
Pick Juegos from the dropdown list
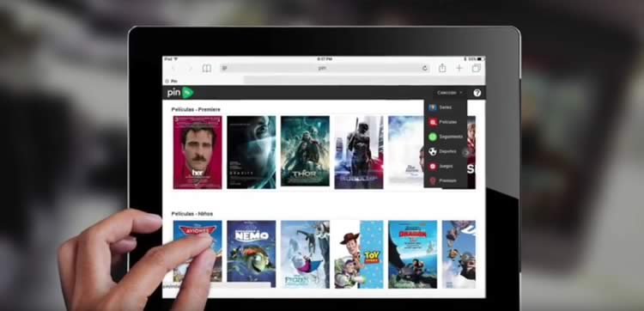click(x=446, y=167)
